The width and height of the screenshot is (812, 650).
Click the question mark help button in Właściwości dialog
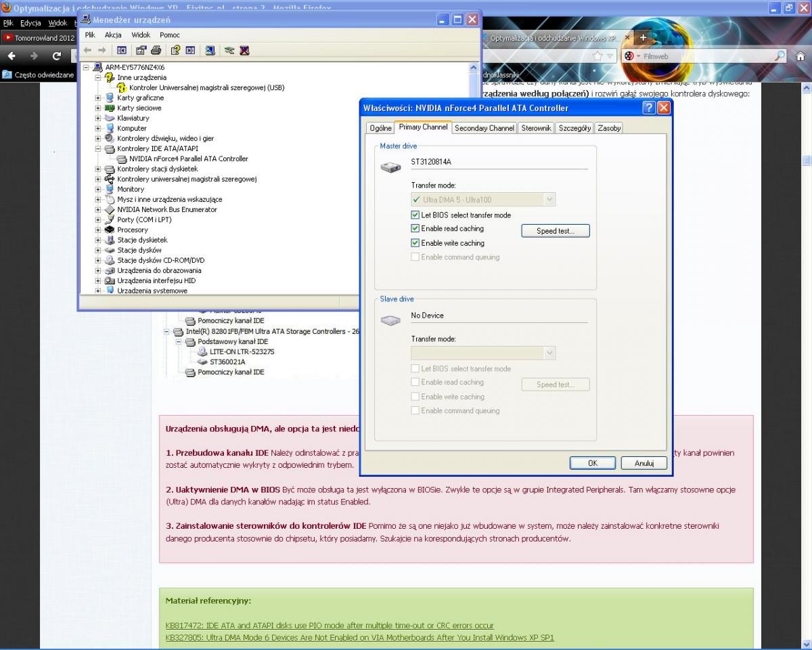[648, 108]
